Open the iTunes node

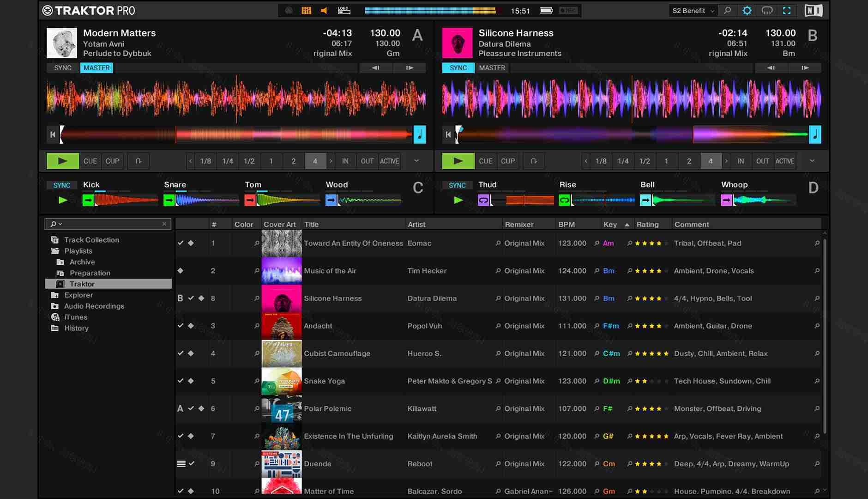[75, 317]
